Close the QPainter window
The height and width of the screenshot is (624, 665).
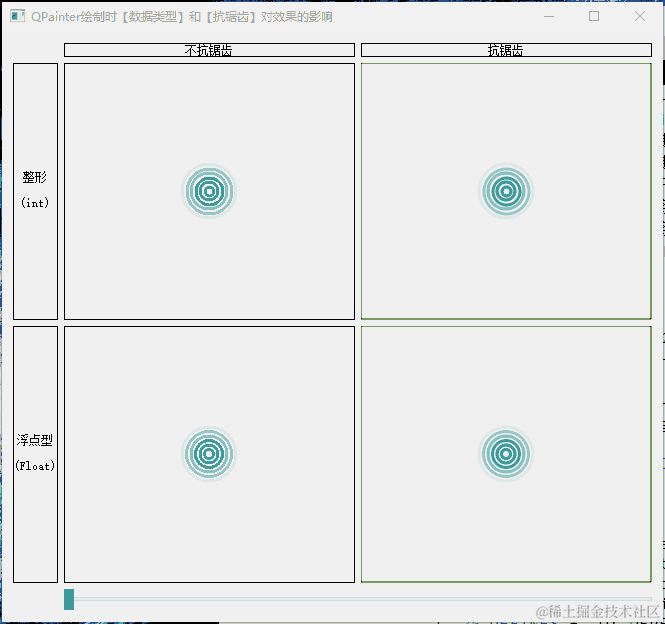(640, 17)
